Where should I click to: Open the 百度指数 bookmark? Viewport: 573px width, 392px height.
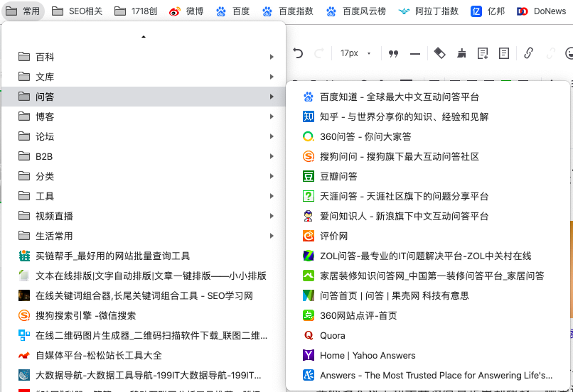click(288, 11)
